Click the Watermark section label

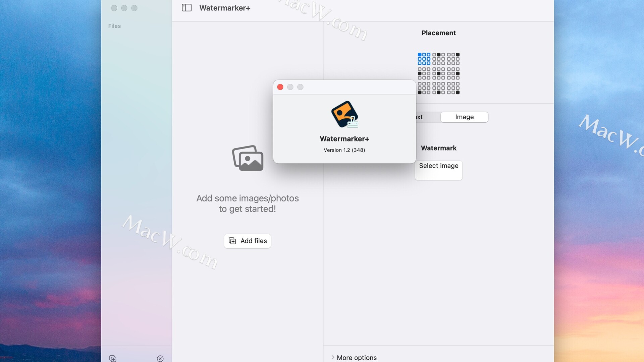439,148
